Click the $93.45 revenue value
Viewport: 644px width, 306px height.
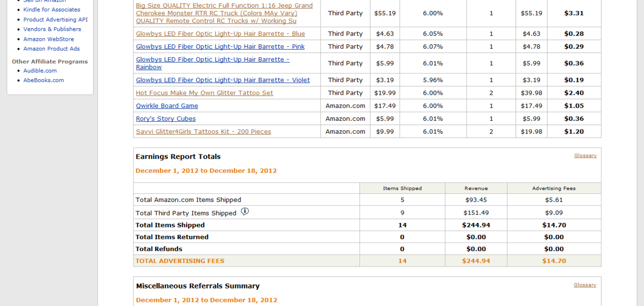point(476,200)
